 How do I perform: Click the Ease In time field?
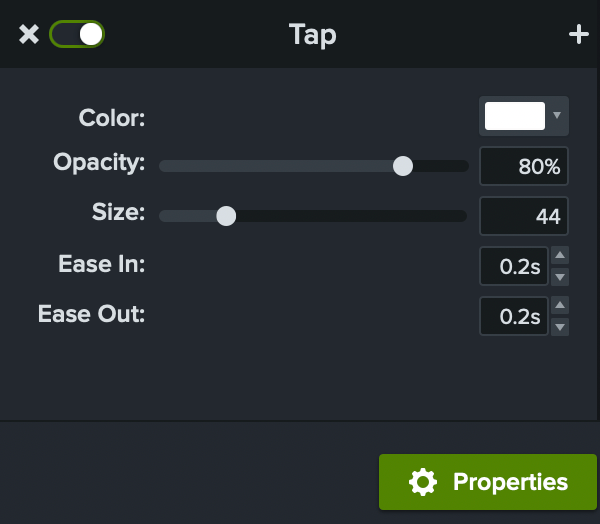pos(514,266)
